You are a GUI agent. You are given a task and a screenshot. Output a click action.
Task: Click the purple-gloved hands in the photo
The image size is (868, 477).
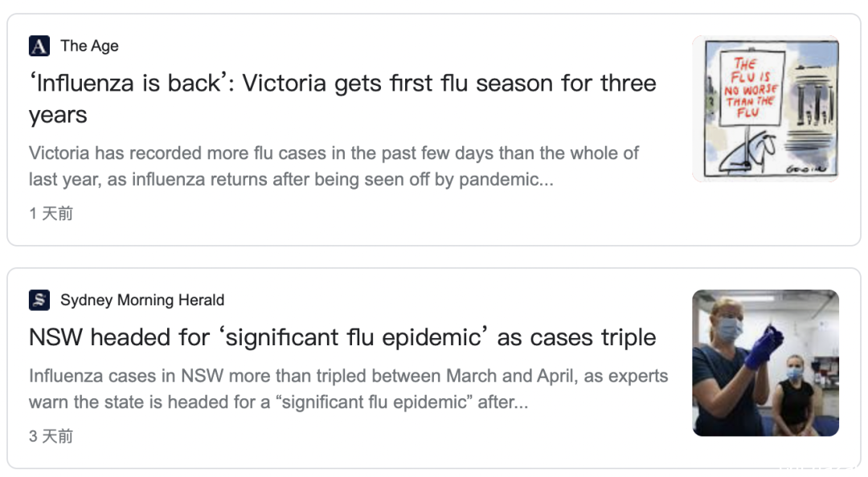pyautogui.click(x=764, y=348)
